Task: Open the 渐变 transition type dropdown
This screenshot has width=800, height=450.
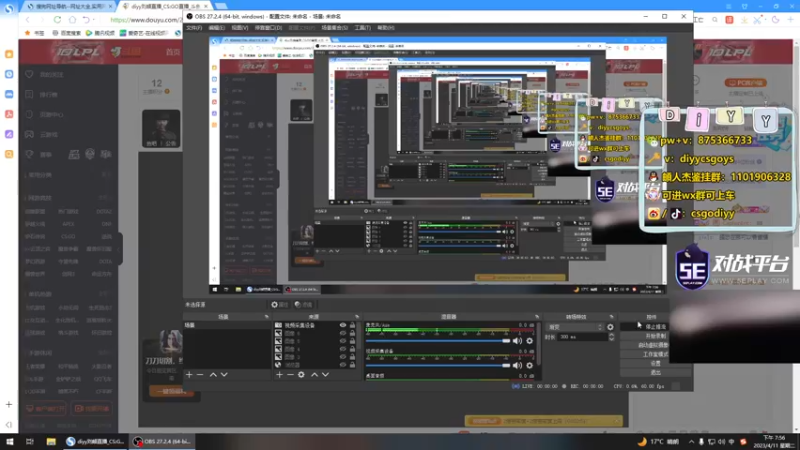Action: (575, 327)
